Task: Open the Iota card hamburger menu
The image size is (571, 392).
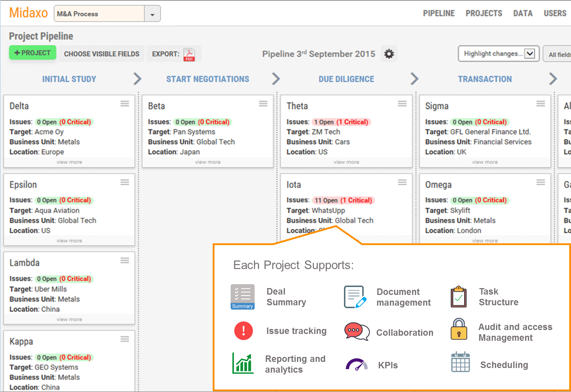Action: tap(402, 182)
